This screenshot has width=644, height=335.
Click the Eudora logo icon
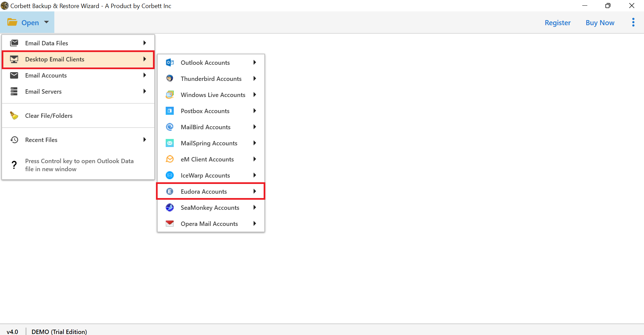click(x=170, y=191)
